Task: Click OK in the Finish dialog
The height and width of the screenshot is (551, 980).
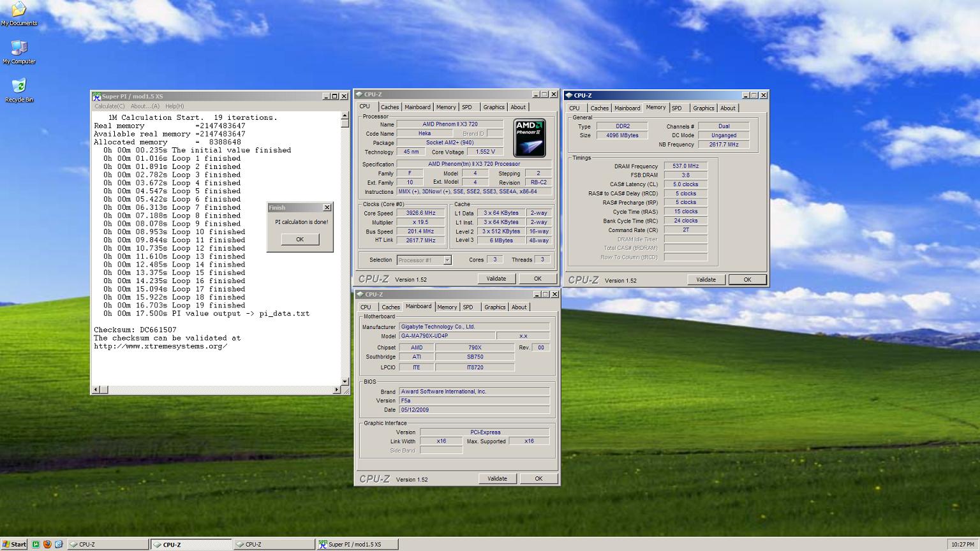Action: [300, 239]
